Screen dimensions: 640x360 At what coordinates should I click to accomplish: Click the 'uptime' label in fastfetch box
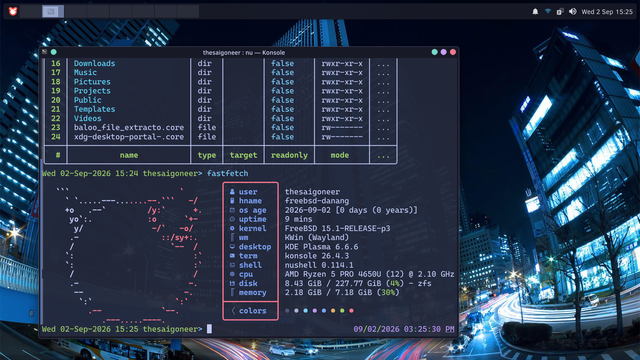pyautogui.click(x=253, y=219)
